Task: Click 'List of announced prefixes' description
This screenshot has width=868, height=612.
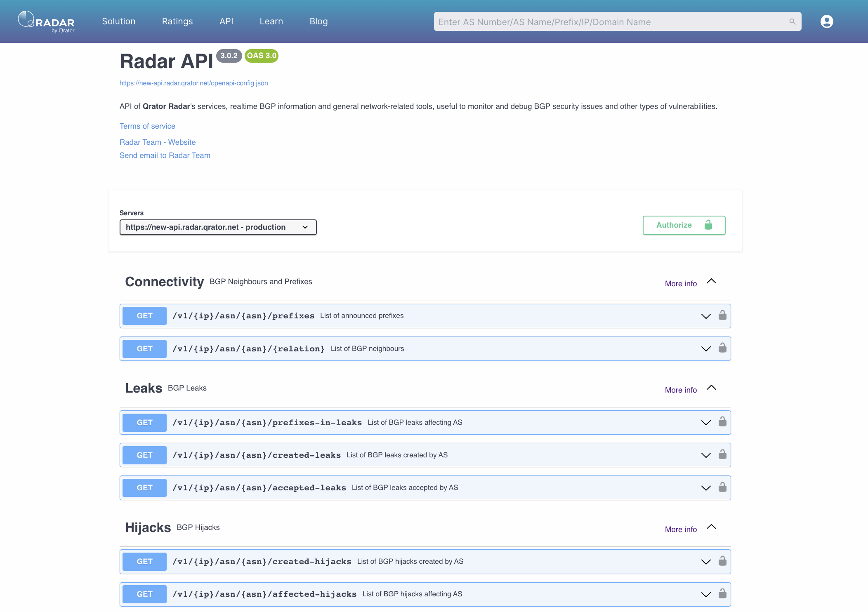Action: coord(362,316)
